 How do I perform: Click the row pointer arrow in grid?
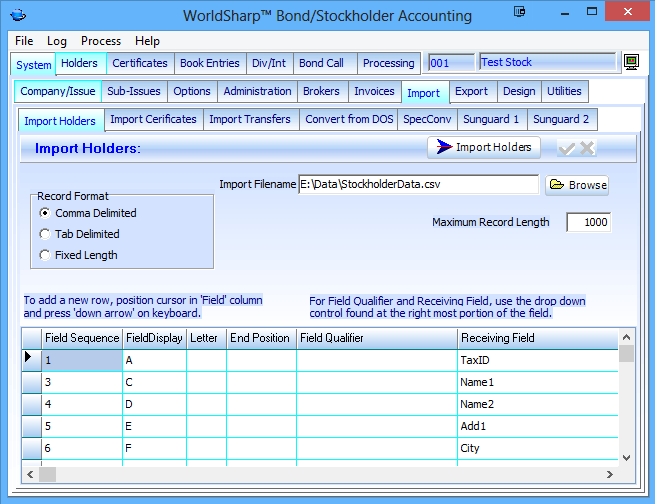click(29, 359)
